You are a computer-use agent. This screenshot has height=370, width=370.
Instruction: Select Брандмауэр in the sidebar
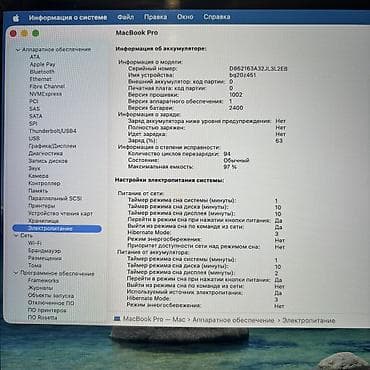44,250
